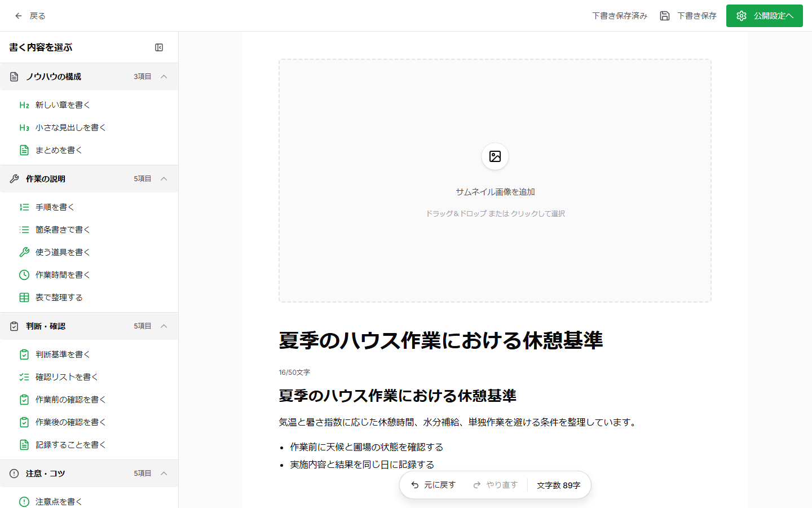Click the サムネイル画像を追加 text
The width and height of the screenshot is (812, 508).
point(495,192)
